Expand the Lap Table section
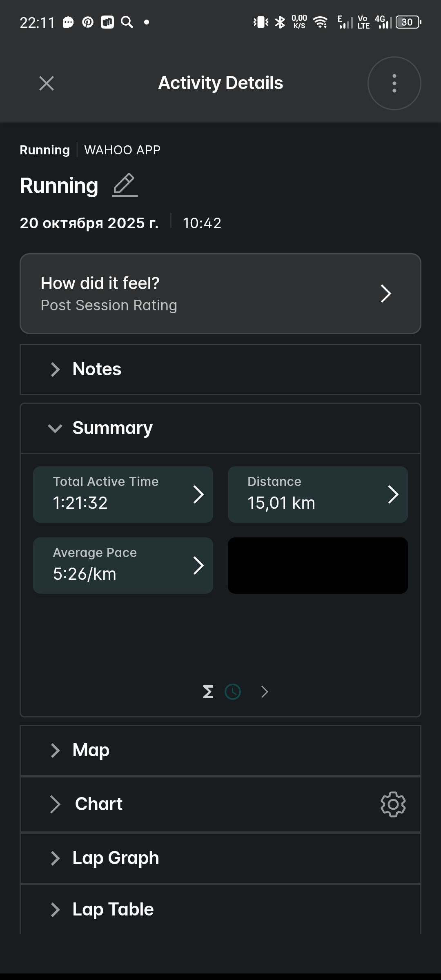441x980 pixels. pos(220,909)
